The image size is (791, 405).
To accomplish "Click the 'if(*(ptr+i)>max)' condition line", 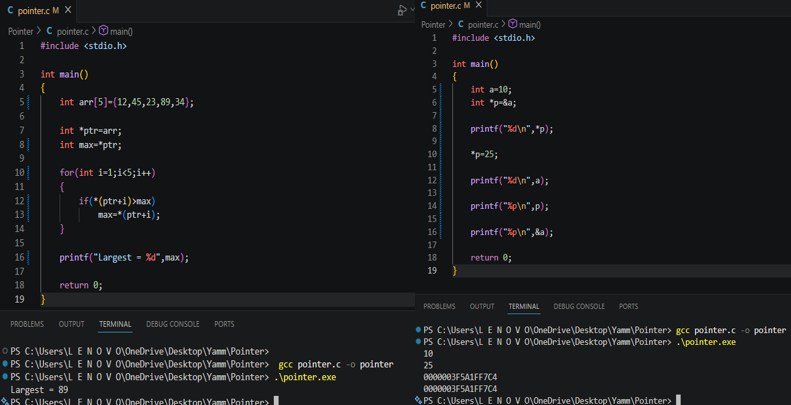I will click(x=117, y=201).
